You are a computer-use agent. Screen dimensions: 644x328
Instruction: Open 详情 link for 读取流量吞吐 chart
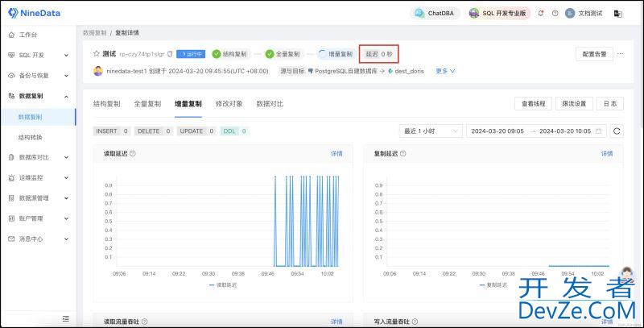click(x=336, y=322)
